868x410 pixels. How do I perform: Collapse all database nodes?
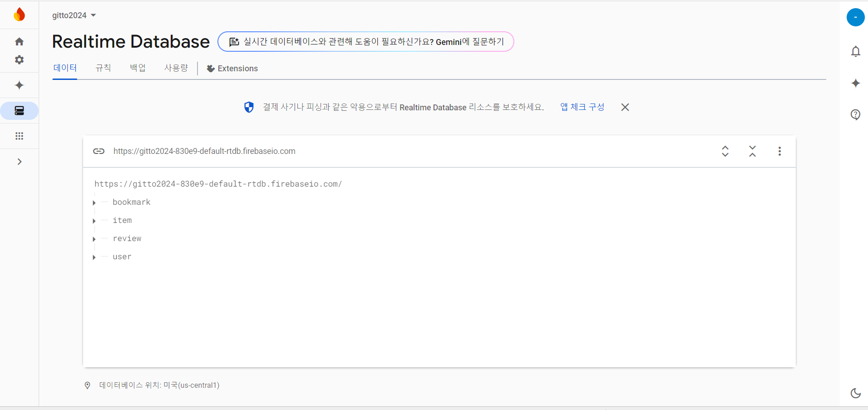(752, 151)
